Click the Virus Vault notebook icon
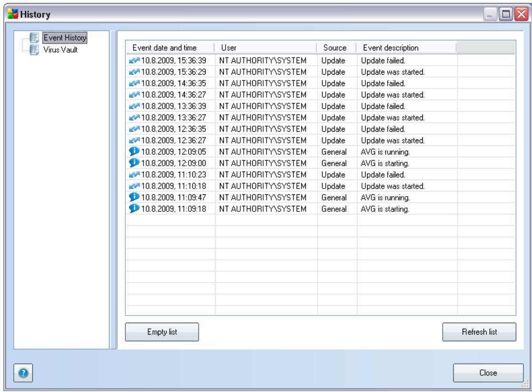 pos(34,50)
